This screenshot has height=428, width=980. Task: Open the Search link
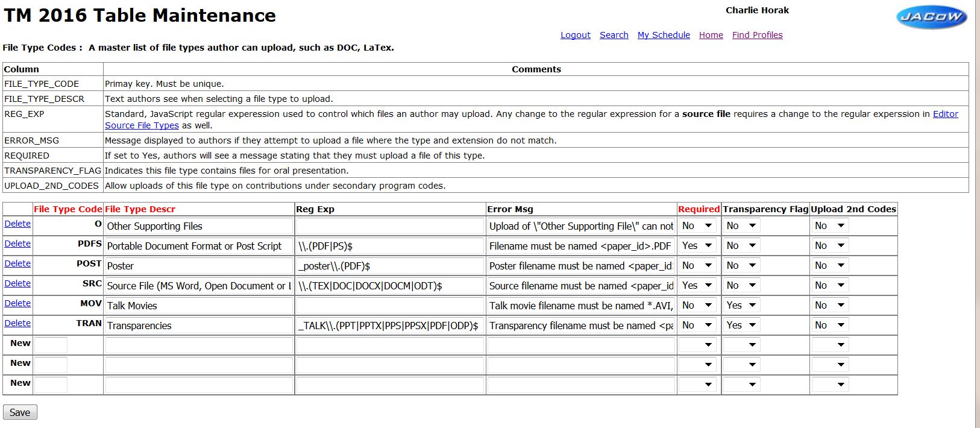pos(614,35)
